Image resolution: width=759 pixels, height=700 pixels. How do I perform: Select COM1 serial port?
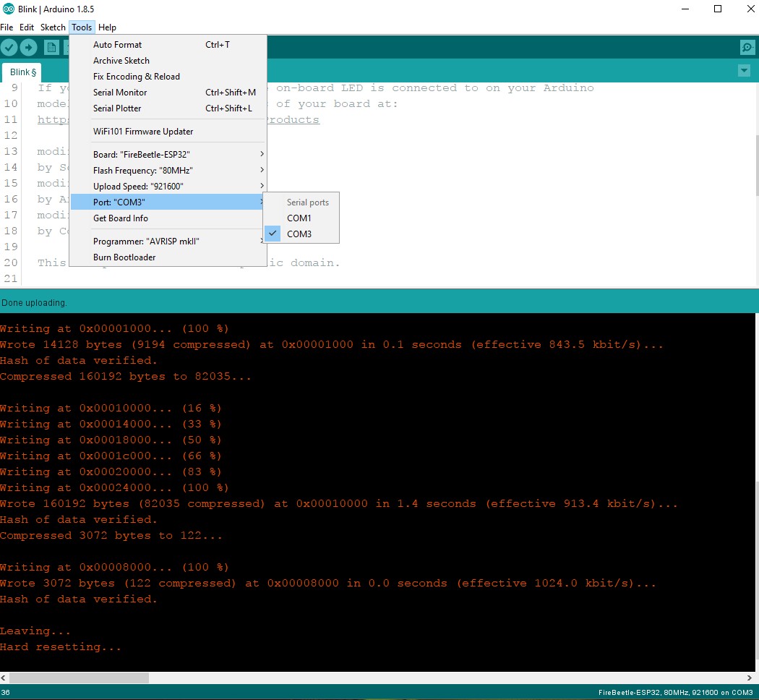click(x=301, y=218)
